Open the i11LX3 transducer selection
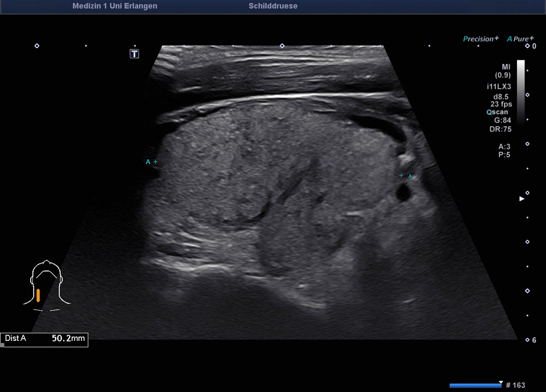Viewport: 546px width, 392px height. click(x=500, y=86)
